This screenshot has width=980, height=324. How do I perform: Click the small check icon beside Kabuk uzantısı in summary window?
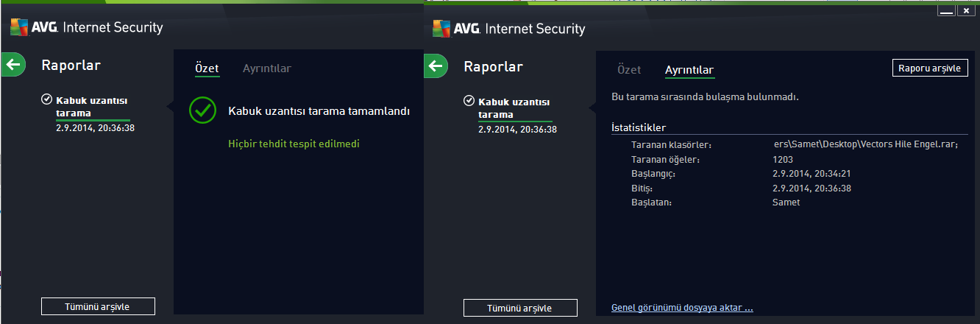click(48, 99)
